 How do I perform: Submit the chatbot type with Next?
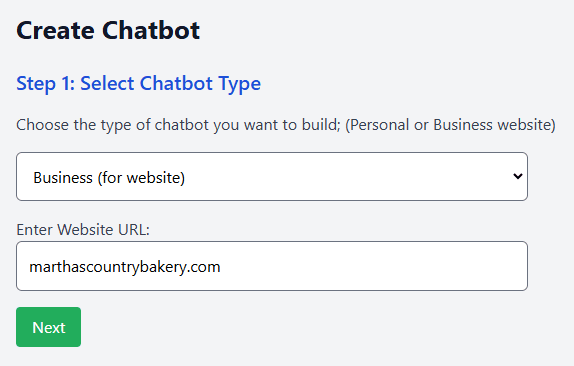(48, 327)
